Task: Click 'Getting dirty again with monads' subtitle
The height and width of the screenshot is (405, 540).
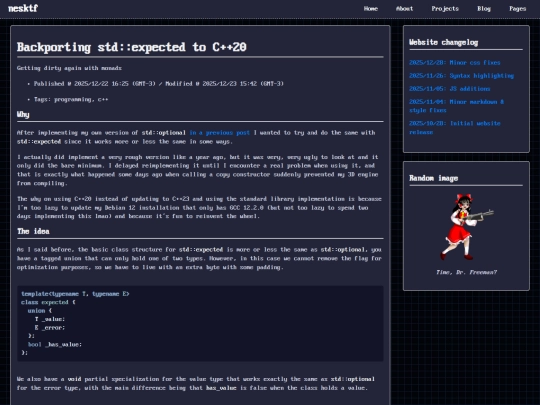Action: [x=69, y=68]
